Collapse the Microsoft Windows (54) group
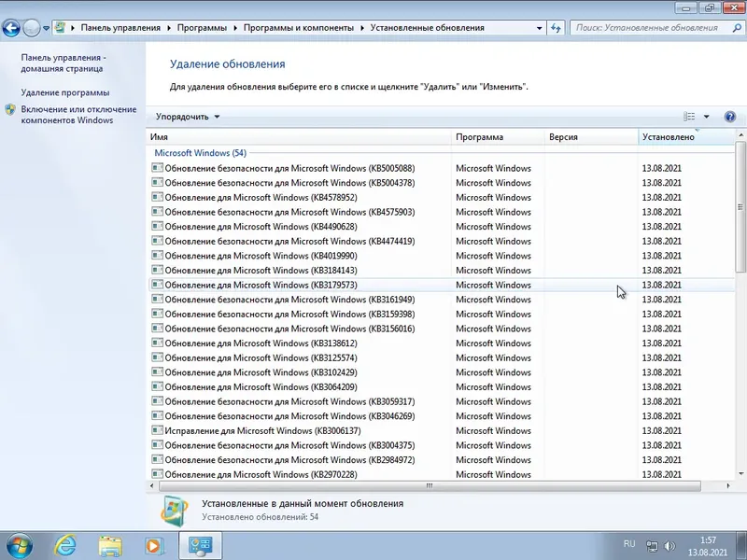The image size is (747, 560). [200, 153]
